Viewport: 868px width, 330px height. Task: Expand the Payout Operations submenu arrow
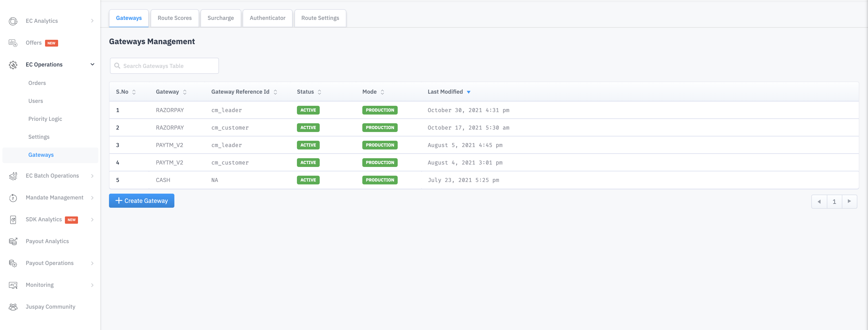coord(92,263)
